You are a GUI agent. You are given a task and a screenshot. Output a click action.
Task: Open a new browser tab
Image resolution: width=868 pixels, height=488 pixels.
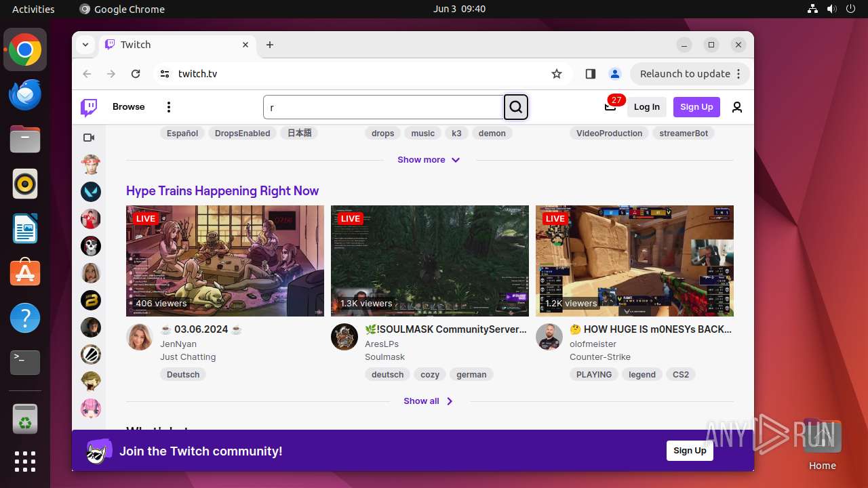[270, 45]
